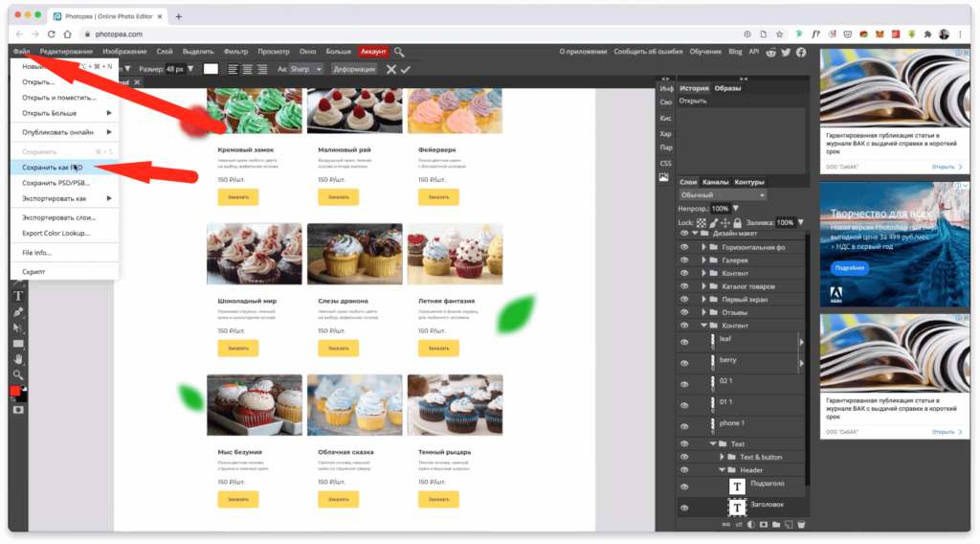
Task: Click the red Аккаунт button
Action: [373, 52]
